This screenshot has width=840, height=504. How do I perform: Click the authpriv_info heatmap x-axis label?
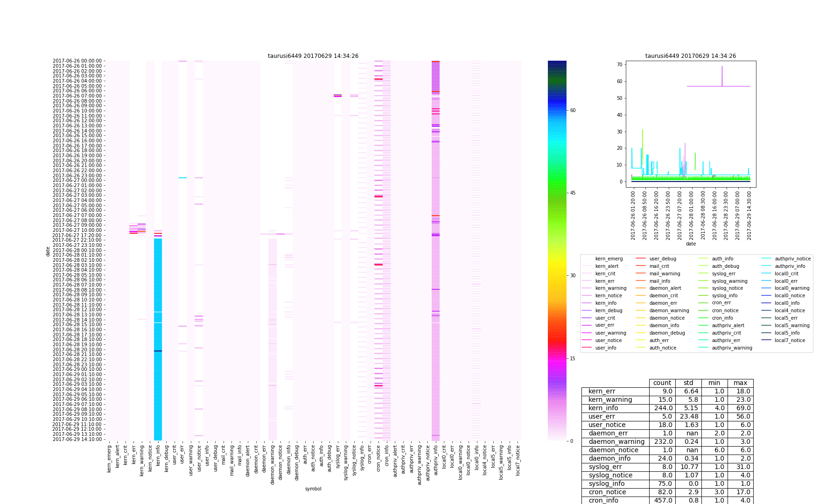tap(436, 460)
